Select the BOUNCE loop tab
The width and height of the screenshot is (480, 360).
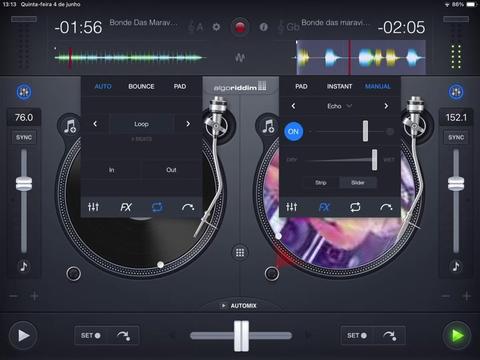[141, 86]
